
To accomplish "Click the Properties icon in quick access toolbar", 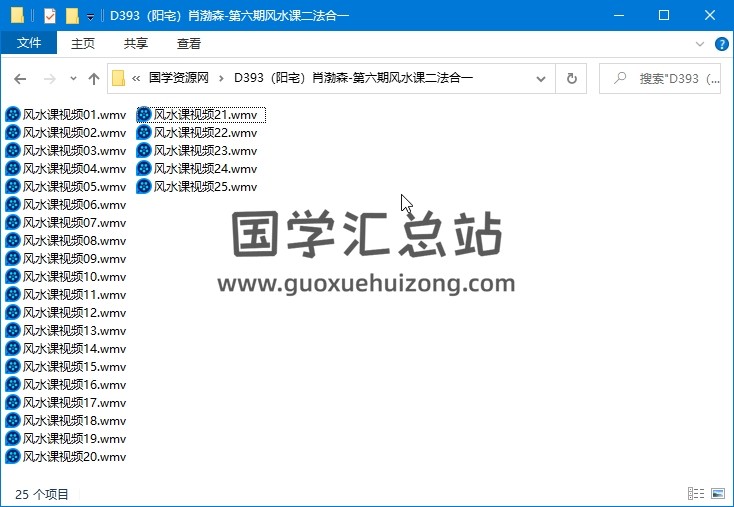I will tap(51, 15).
